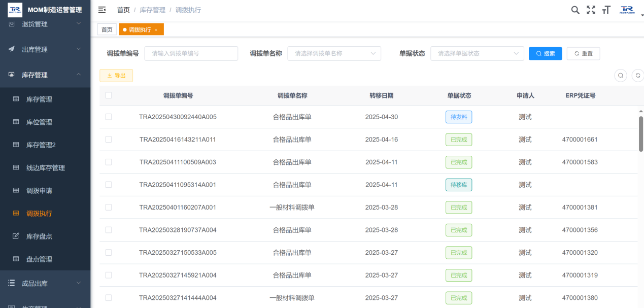Click ERP number 4700001661

point(580,140)
